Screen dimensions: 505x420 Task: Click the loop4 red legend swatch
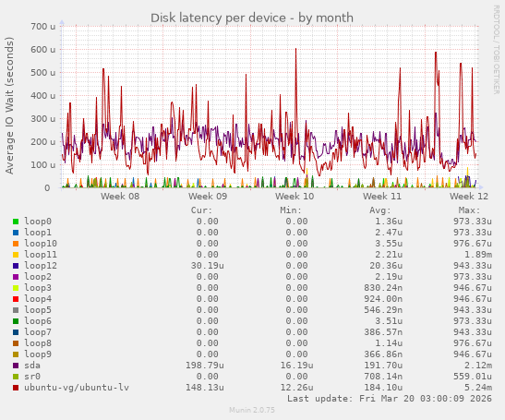pos(16,299)
